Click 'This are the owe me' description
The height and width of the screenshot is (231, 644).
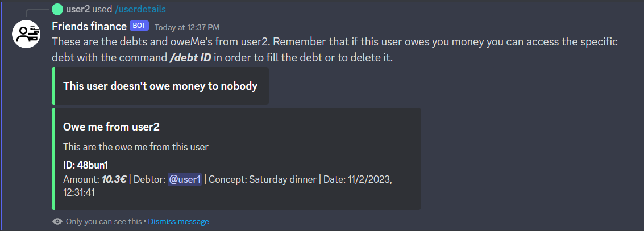[136, 147]
